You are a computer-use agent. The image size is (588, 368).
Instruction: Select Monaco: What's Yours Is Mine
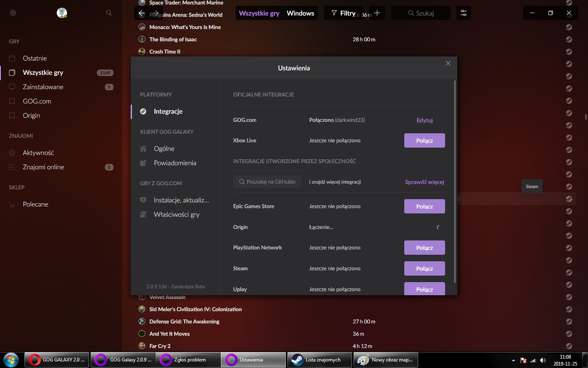(x=185, y=27)
